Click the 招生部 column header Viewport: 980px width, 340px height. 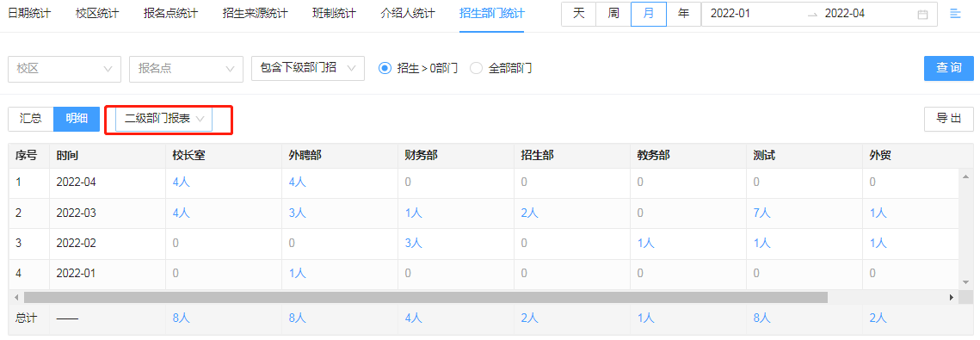[572, 156]
